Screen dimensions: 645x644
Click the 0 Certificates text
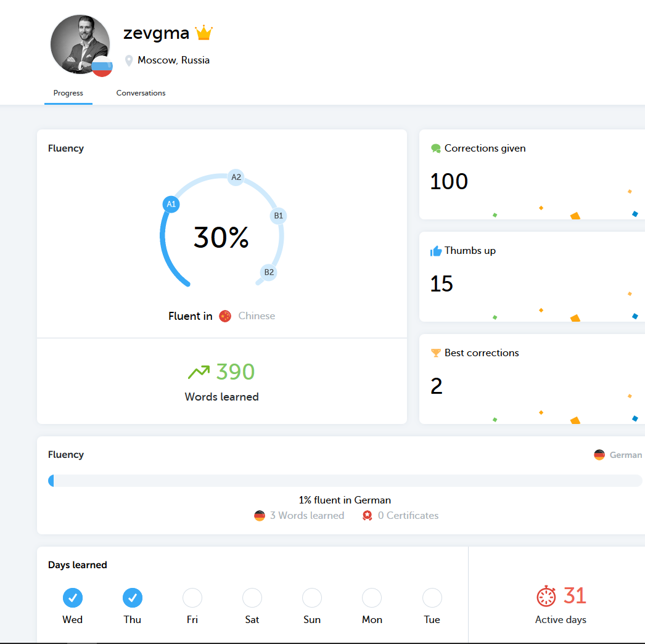click(408, 516)
